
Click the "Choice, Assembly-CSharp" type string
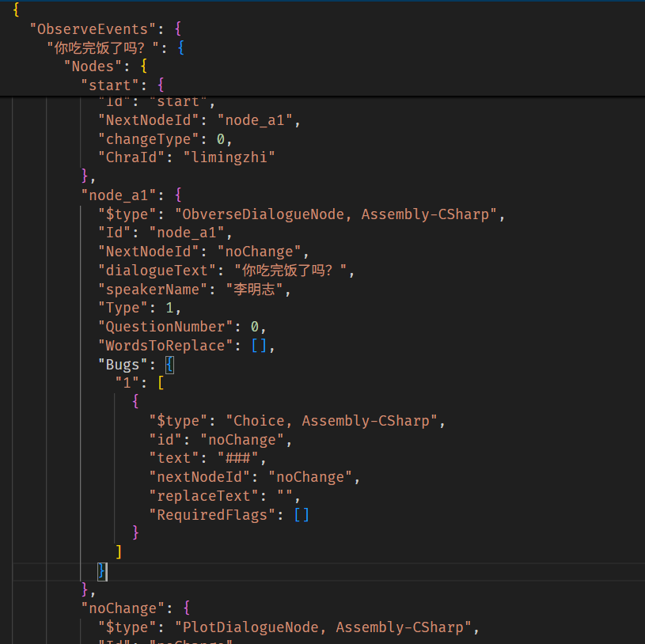[x=336, y=421]
